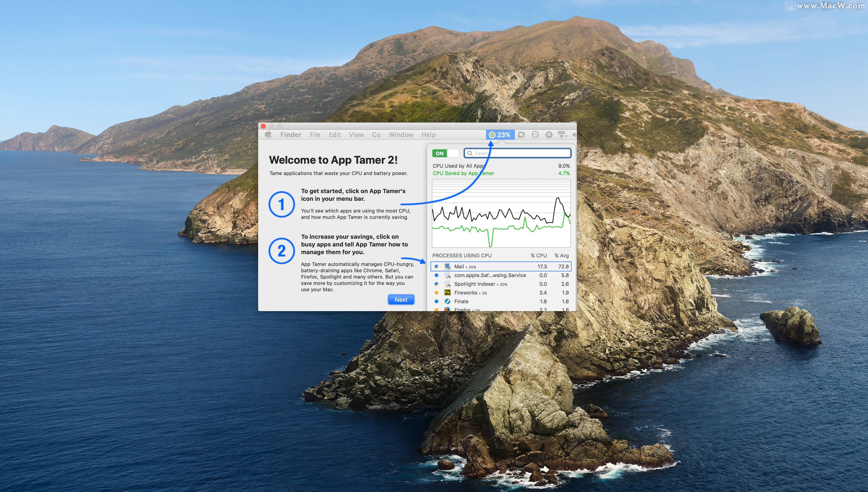Click the CPU usage history graph
Viewport: 868px width, 492px height.
(x=501, y=213)
